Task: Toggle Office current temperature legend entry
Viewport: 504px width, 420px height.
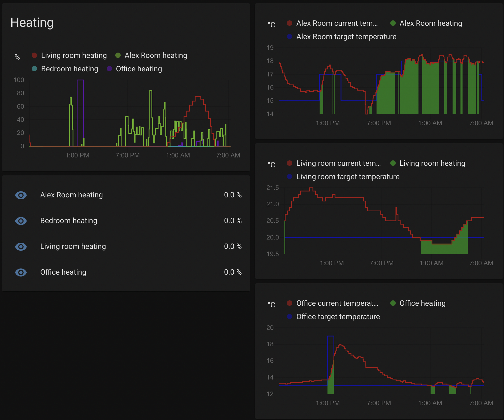Action: 333,303
